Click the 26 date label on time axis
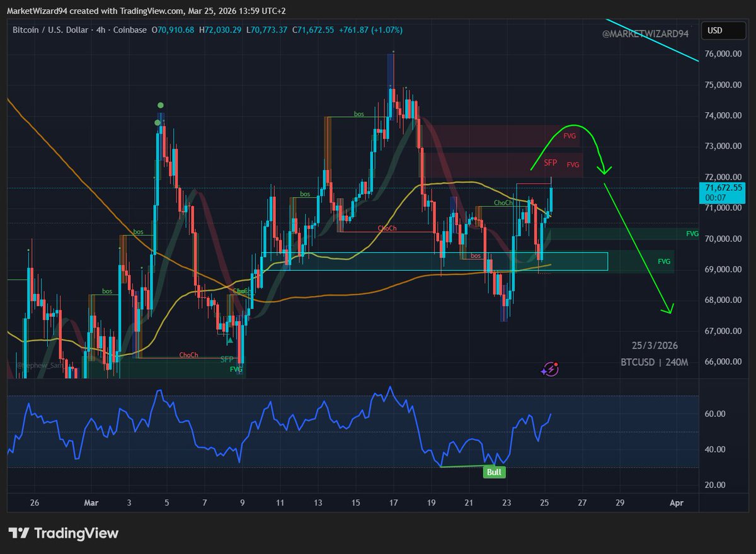 pos(35,504)
